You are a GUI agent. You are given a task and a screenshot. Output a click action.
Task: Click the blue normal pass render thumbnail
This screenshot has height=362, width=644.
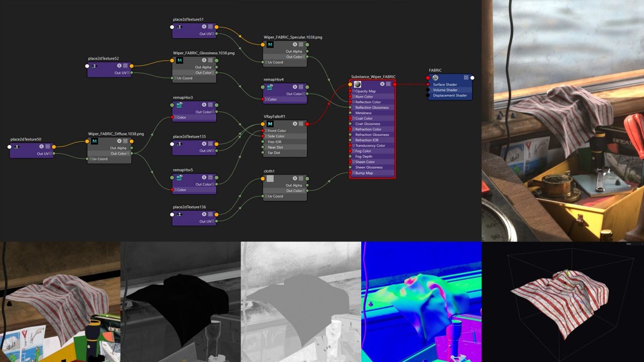(x=421, y=302)
